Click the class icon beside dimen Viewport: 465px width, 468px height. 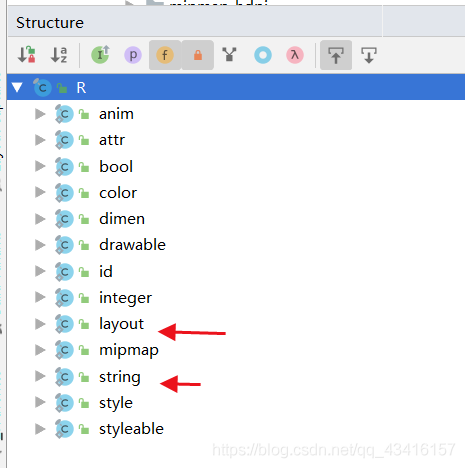coord(64,219)
